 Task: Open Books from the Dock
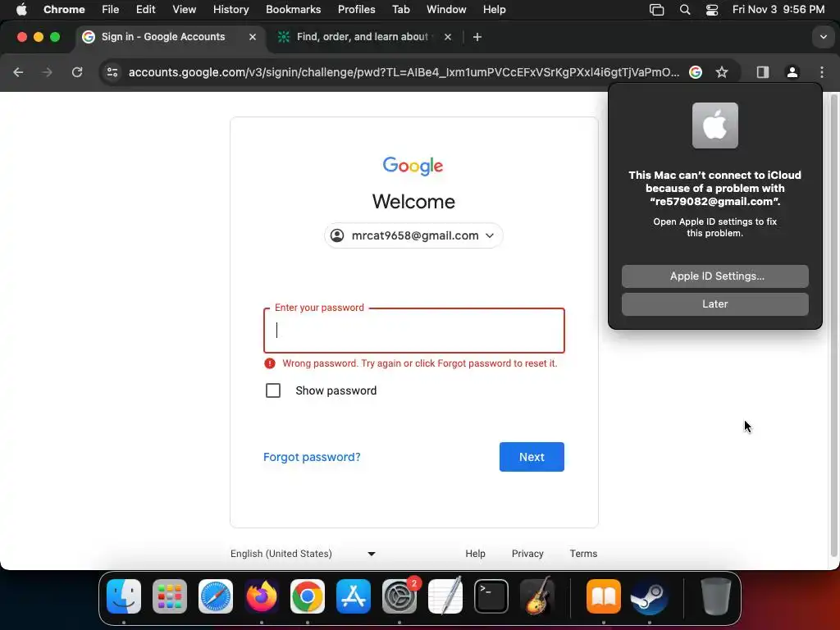coord(604,596)
